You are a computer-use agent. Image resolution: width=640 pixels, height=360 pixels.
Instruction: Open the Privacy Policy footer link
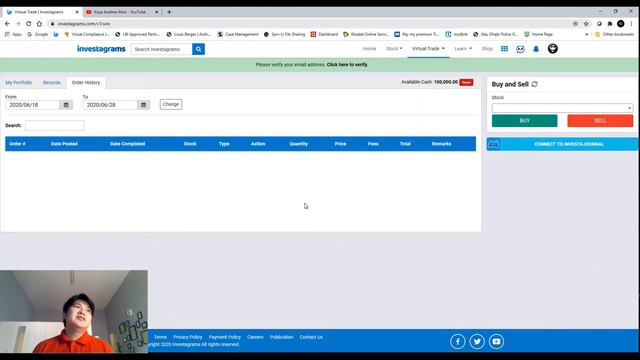tap(188, 337)
